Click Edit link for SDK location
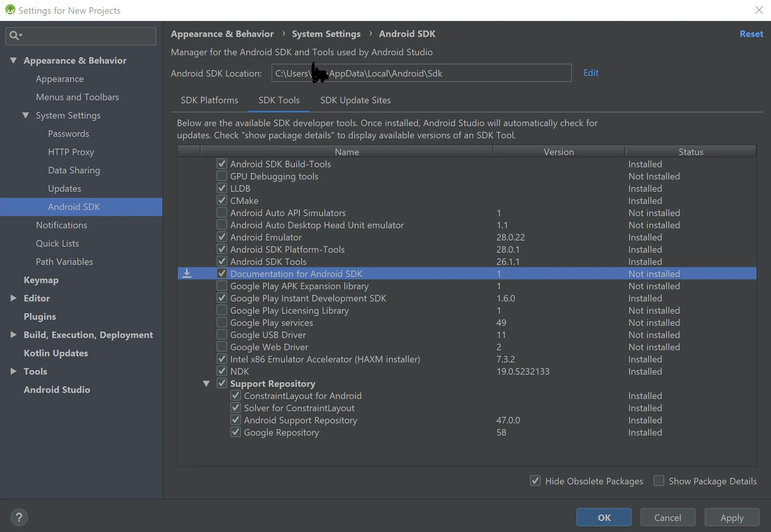This screenshot has width=771, height=532. (591, 73)
